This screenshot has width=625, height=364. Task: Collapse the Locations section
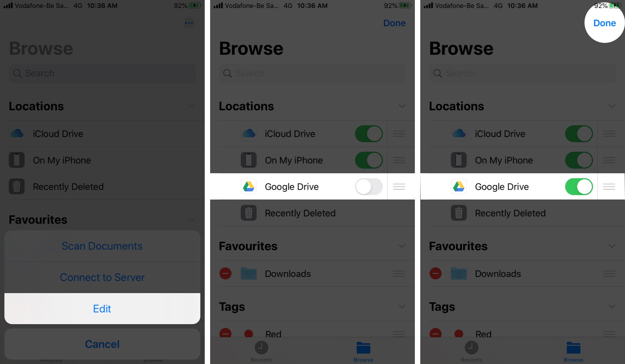(402, 106)
